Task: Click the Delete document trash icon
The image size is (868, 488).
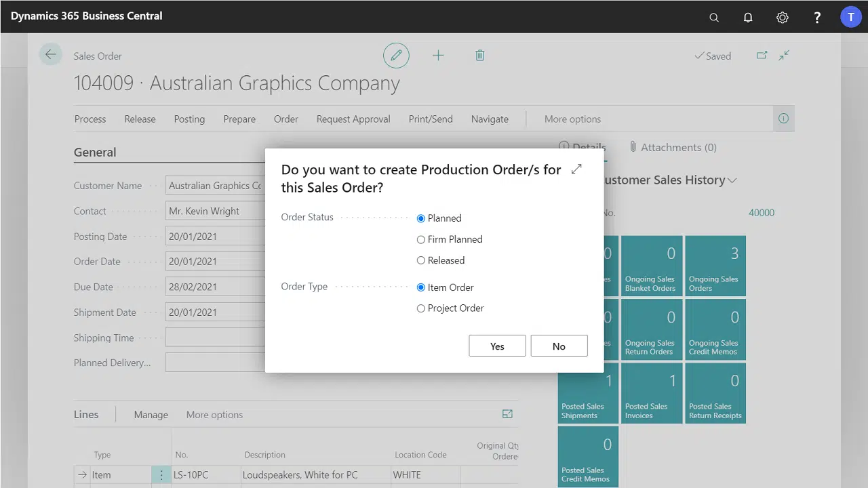Action: pos(479,55)
